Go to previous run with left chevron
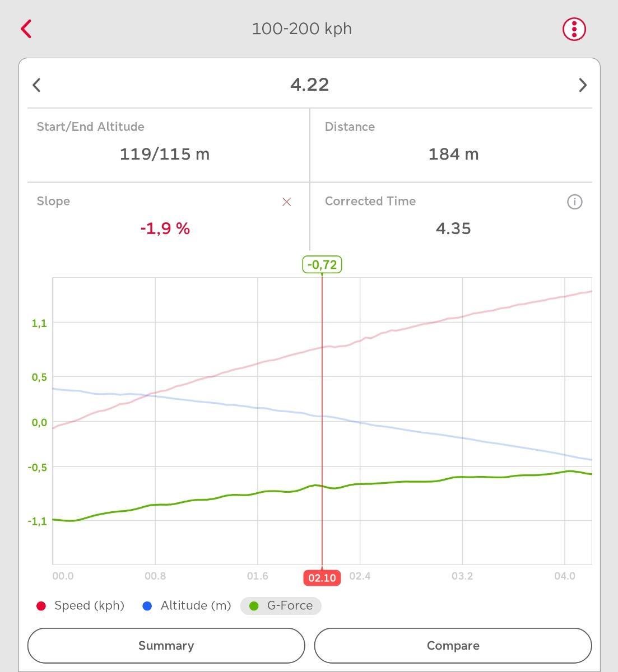Screen dimensions: 618x672 point(37,85)
